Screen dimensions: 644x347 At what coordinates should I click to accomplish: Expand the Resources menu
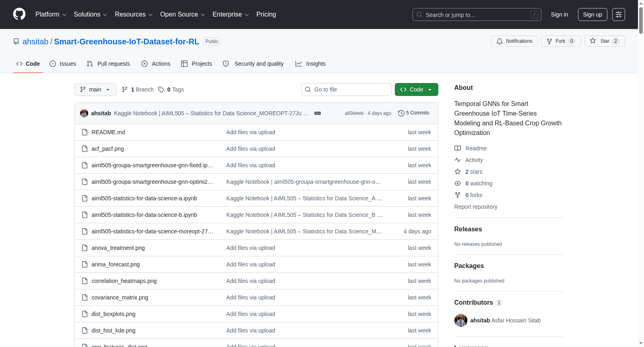[134, 15]
